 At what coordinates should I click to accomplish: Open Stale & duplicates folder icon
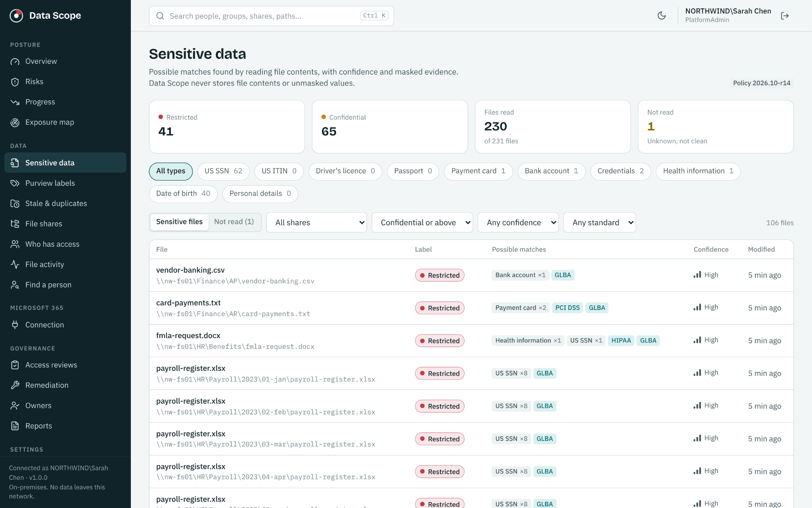click(15, 204)
